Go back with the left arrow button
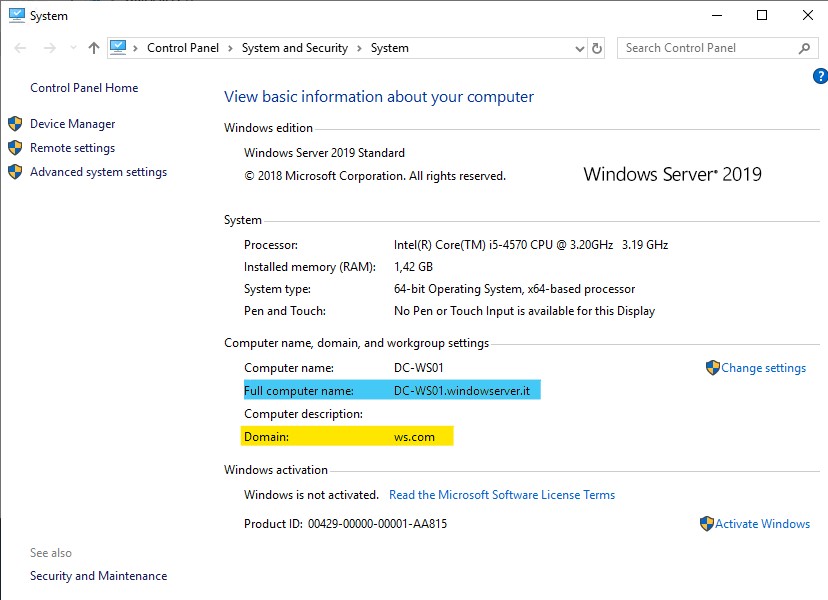Screen dimensions: 828x600 (x=20, y=48)
